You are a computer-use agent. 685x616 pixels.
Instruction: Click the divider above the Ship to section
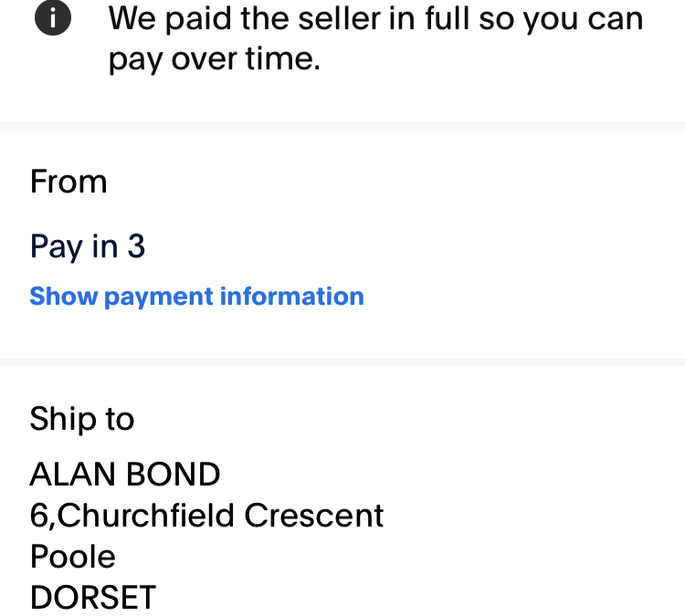click(x=342, y=363)
